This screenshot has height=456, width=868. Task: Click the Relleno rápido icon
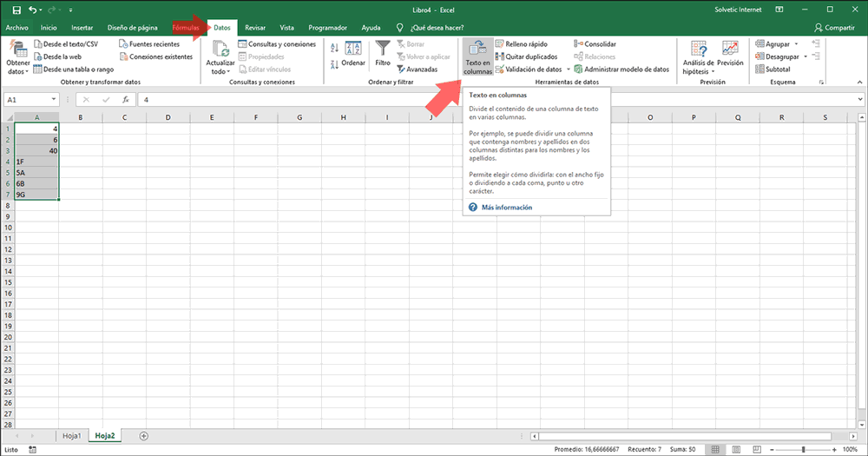[x=501, y=43]
